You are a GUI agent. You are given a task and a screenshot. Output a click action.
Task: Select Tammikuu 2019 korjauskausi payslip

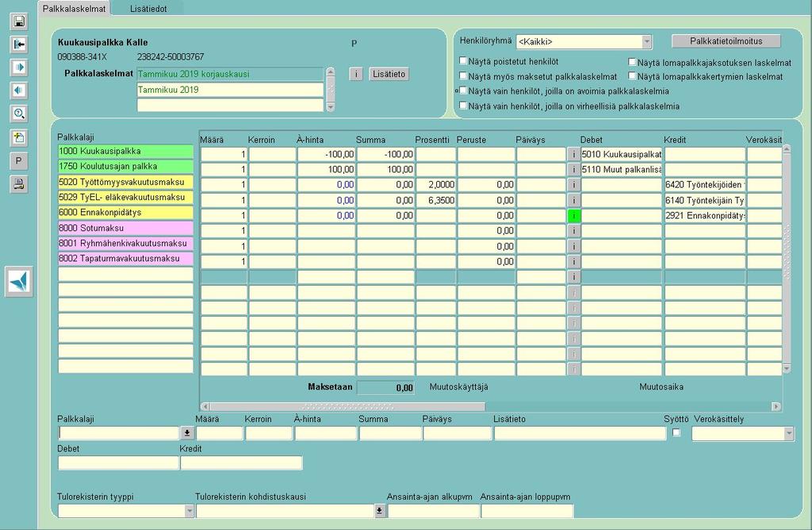pyautogui.click(x=230, y=74)
